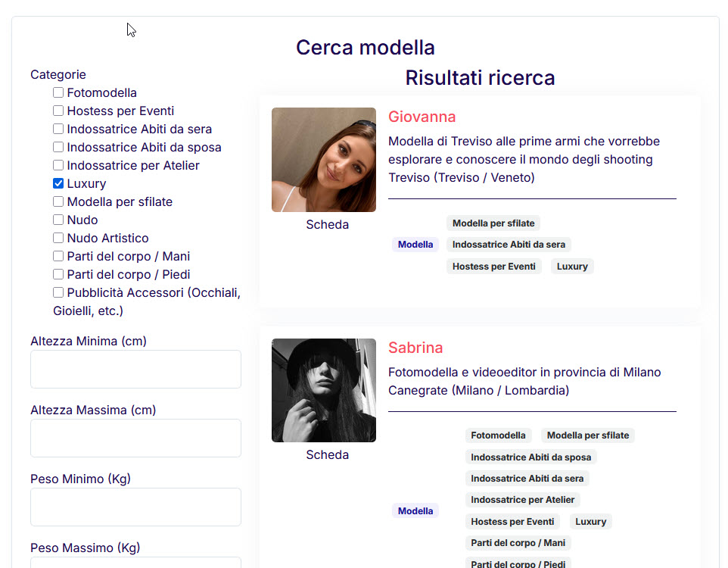The image size is (728, 568).
Task: Check the Fotomodella category checkbox
Action: 58,92
